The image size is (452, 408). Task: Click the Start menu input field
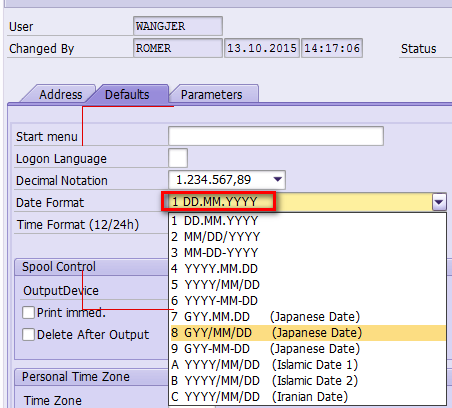(x=276, y=136)
